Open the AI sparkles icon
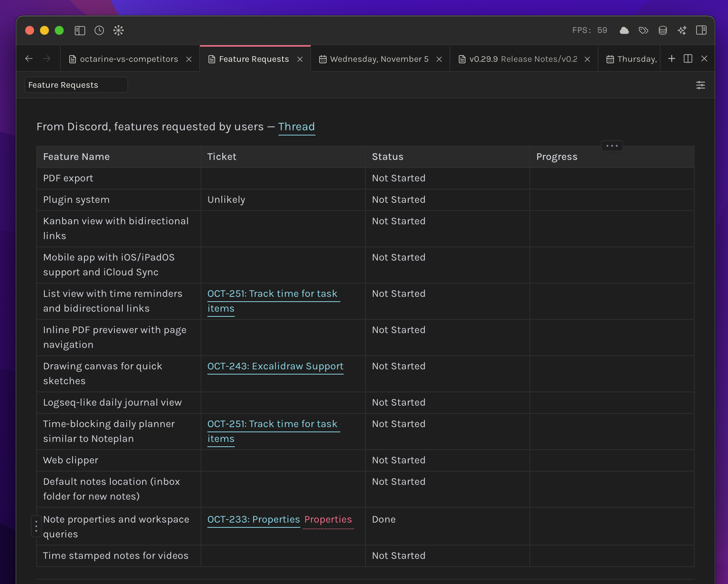Viewport: 728px width, 584px height. (682, 30)
